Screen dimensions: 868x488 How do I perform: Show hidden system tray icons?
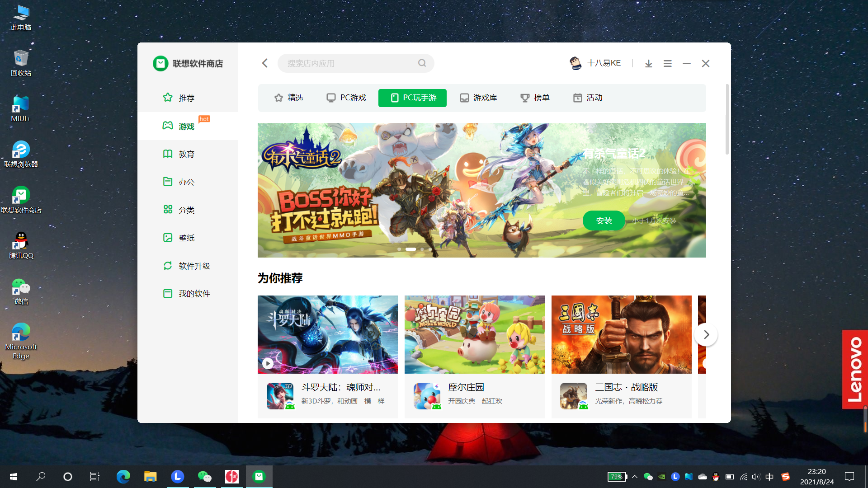[x=635, y=477]
